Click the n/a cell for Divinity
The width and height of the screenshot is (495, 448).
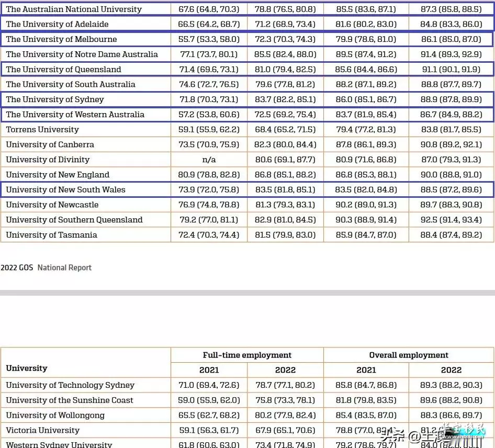point(209,160)
